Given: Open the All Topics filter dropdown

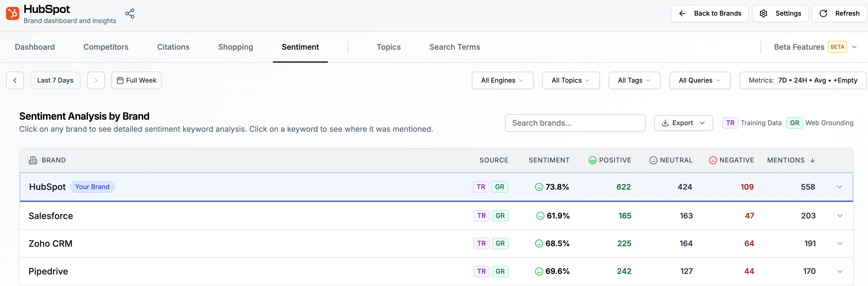Looking at the screenshot, I should (x=571, y=80).
